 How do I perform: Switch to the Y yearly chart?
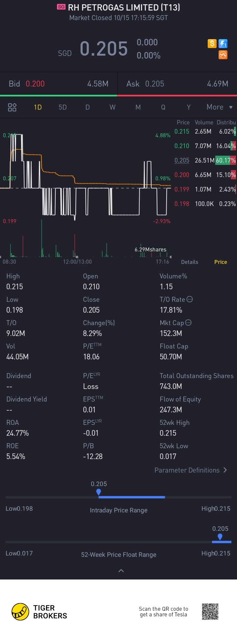pos(189,107)
